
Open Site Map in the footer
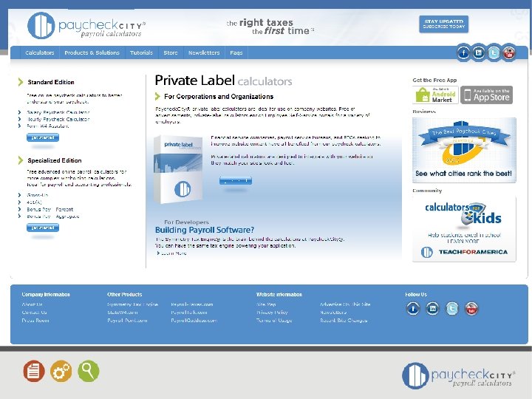tap(266, 304)
